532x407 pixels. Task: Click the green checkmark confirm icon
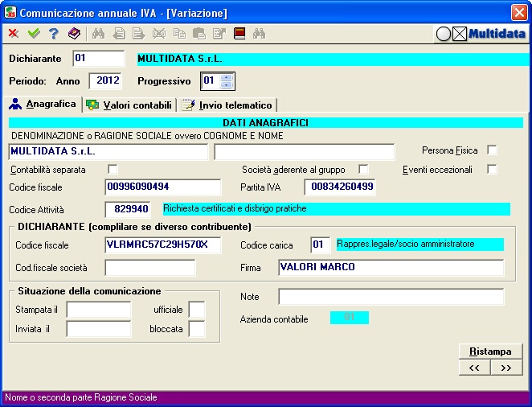click(x=33, y=34)
